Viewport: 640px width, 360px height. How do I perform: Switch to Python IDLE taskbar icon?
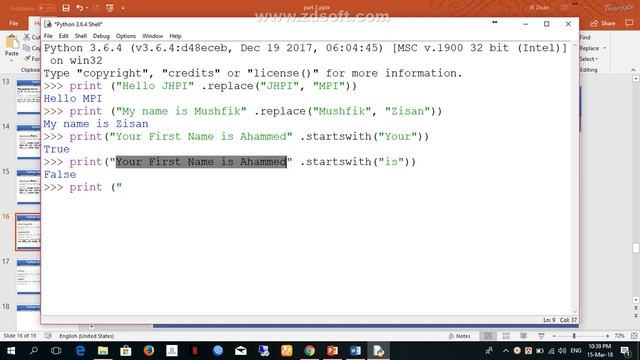tap(378, 351)
